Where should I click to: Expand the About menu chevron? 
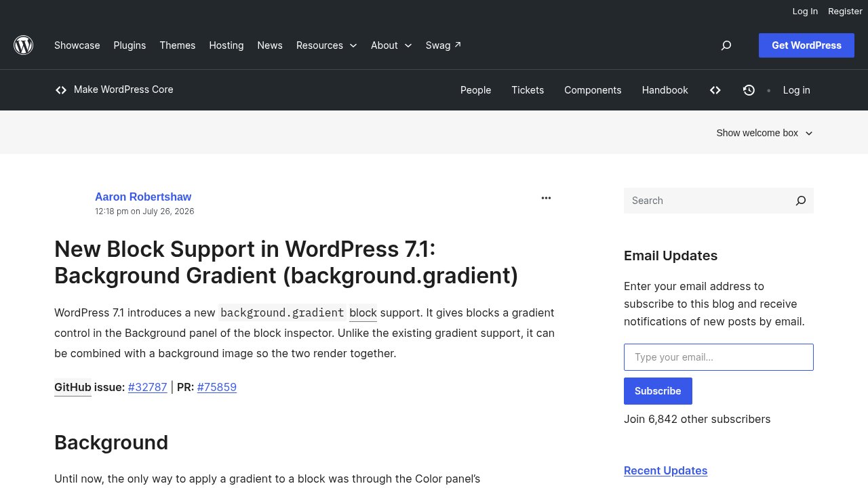[x=408, y=45]
